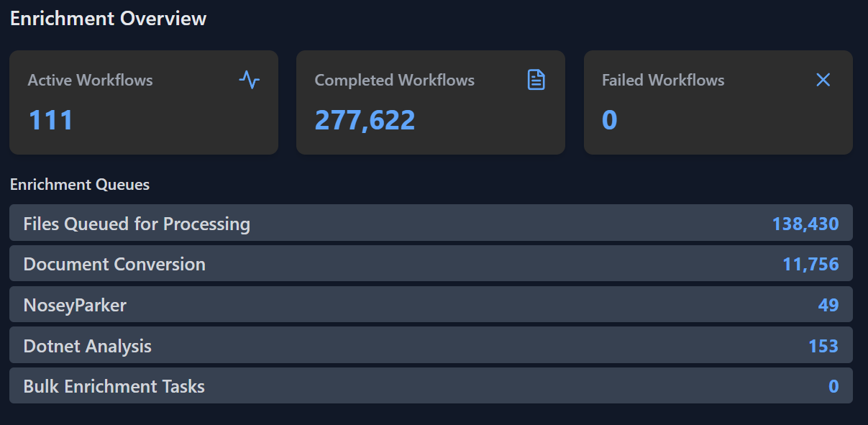868x425 pixels.
Task: Select the Dotnet Analysis queue row
Action: click(x=87, y=347)
